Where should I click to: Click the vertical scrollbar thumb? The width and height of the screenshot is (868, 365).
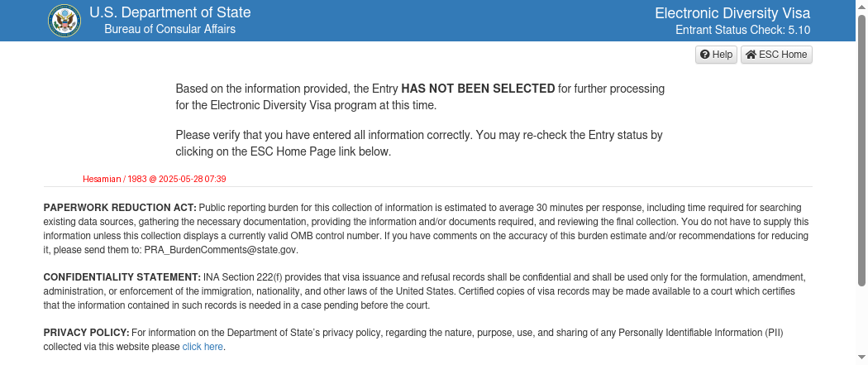pos(861,149)
